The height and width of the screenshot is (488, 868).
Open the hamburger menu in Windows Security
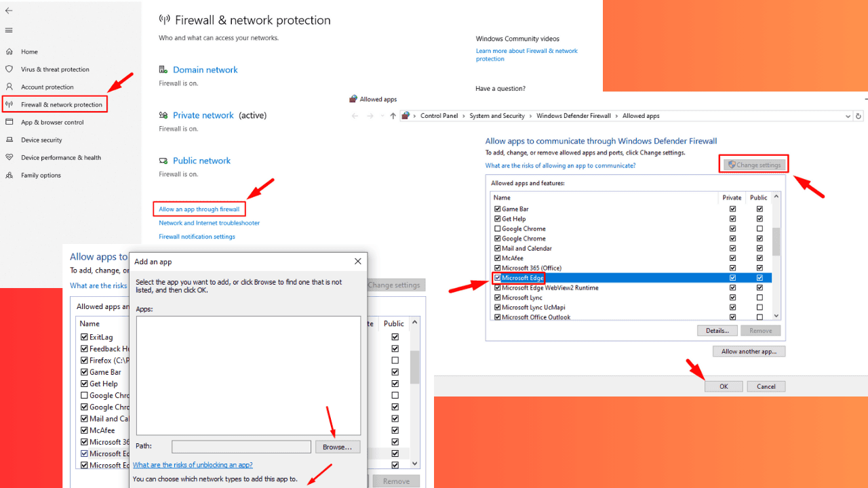click(x=9, y=30)
